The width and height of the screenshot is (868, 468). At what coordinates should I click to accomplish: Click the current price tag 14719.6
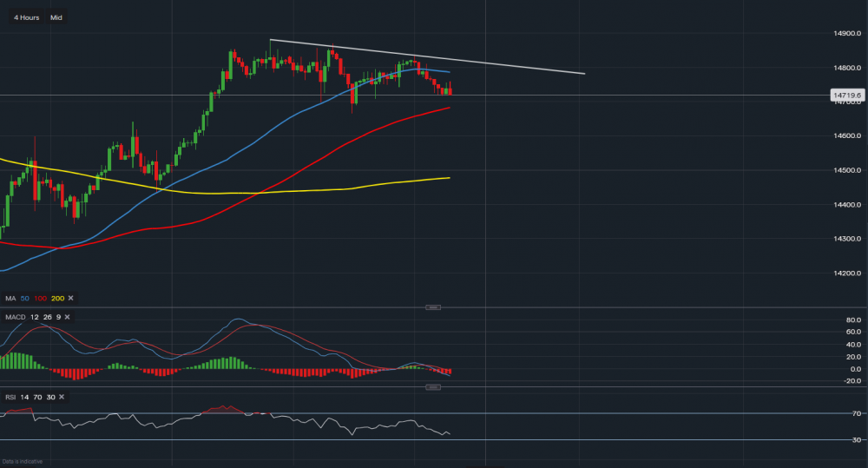coord(845,95)
